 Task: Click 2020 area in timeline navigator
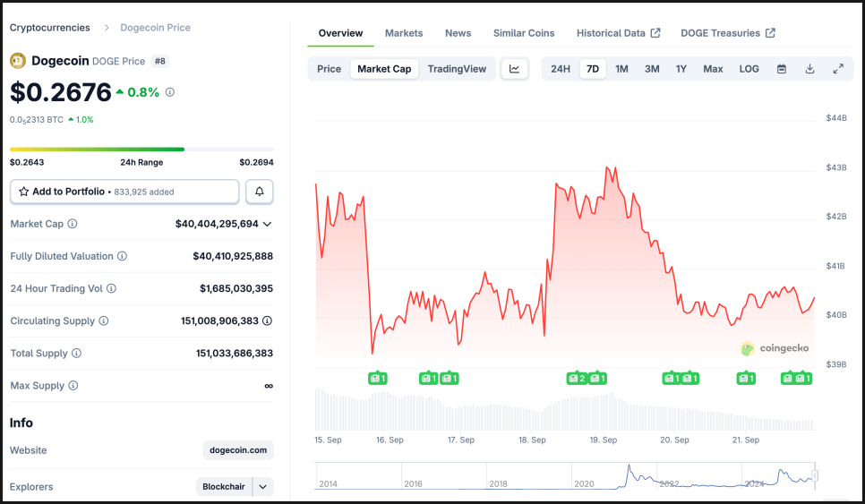point(584,483)
